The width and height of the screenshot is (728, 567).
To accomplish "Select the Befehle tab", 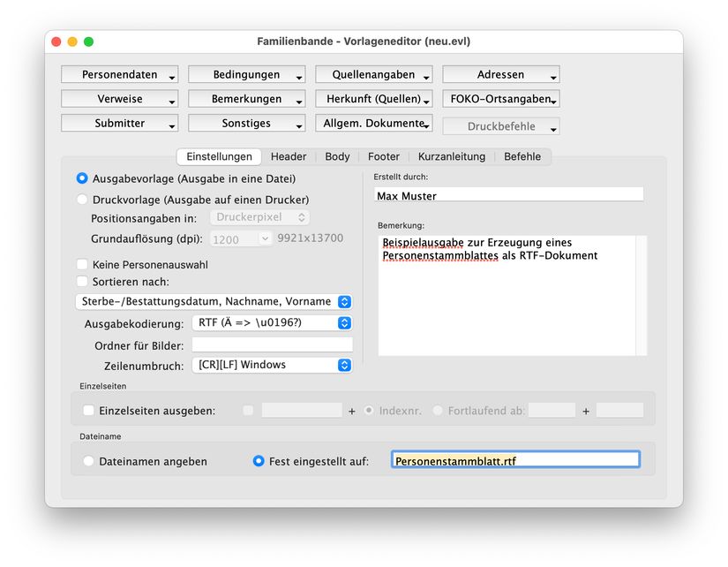I will (522, 156).
